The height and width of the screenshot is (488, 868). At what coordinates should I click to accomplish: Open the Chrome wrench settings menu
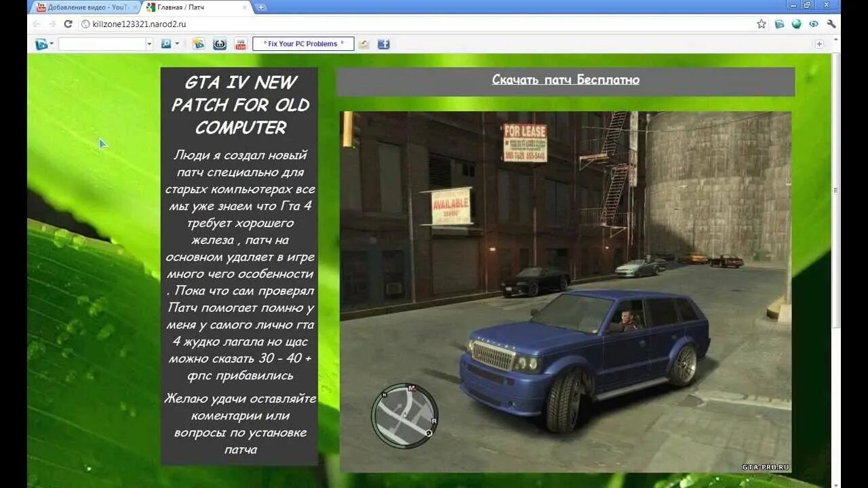831,24
